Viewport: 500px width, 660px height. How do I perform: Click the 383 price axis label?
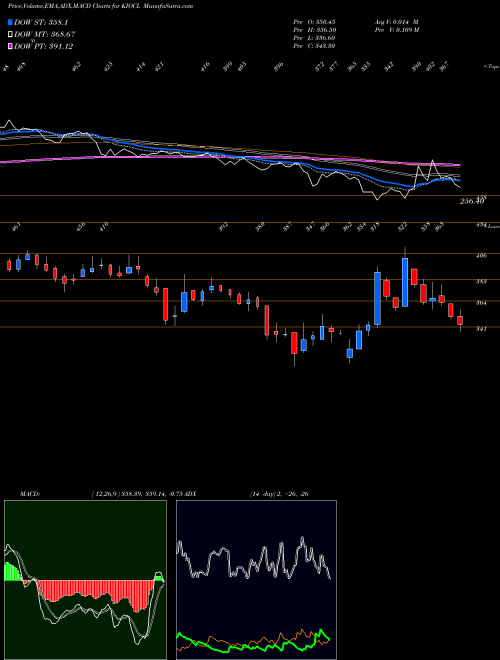(x=481, y=281)
